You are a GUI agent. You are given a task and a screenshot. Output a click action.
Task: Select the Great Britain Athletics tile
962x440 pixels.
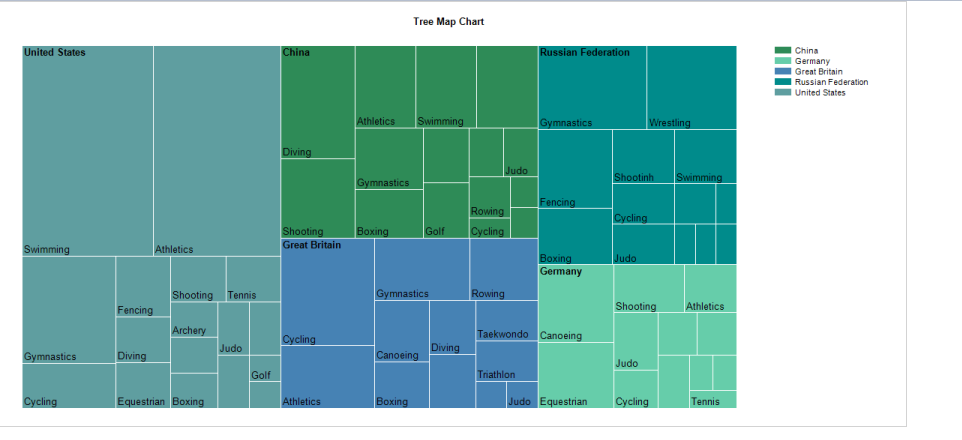point(327,377)
